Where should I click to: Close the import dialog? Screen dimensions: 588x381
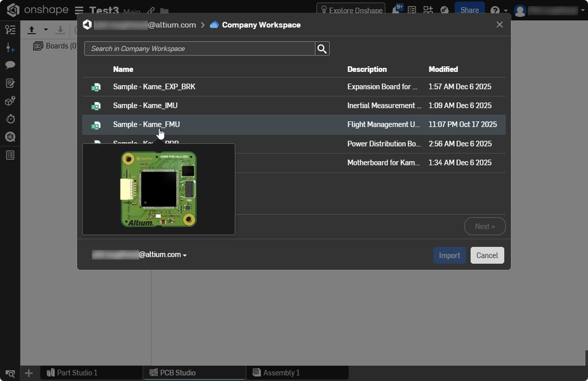[500, 24]
